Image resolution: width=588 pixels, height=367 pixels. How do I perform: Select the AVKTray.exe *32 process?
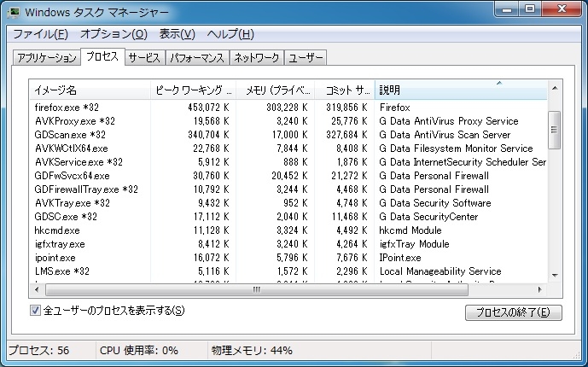point(288,203)
